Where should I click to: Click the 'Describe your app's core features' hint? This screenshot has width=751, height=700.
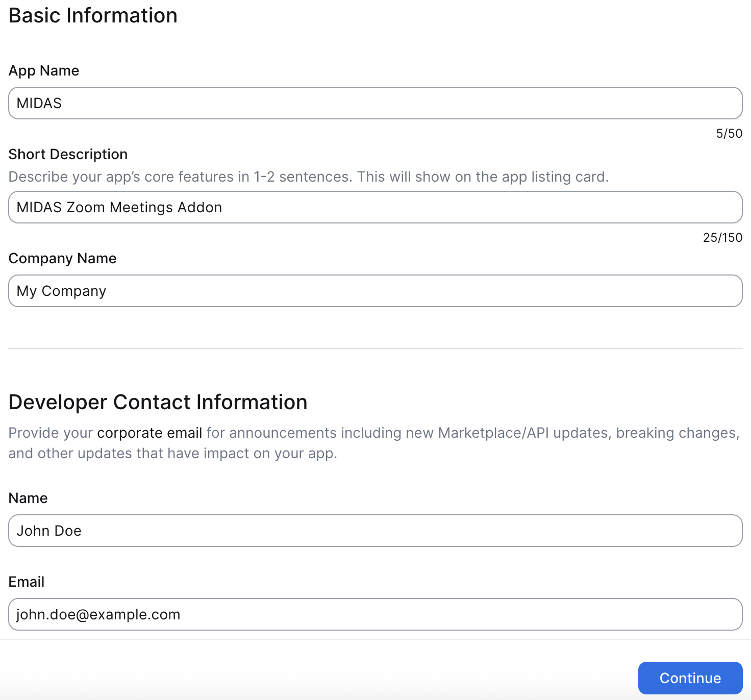[x=309, y=177]
